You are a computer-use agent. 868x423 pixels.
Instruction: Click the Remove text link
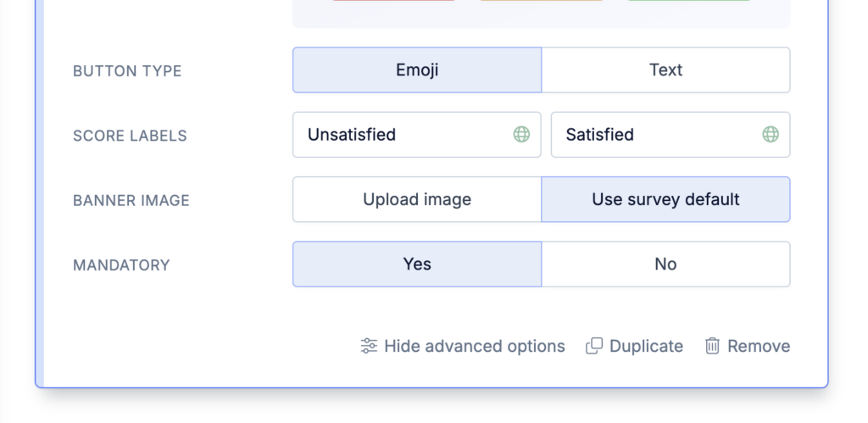click(x=759, y=346)
